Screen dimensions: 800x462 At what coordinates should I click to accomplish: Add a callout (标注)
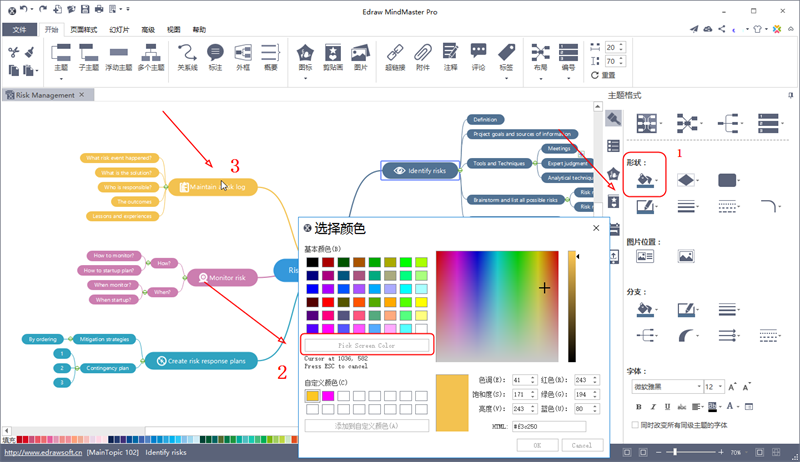pyautogui.click(x=215, y=57)
